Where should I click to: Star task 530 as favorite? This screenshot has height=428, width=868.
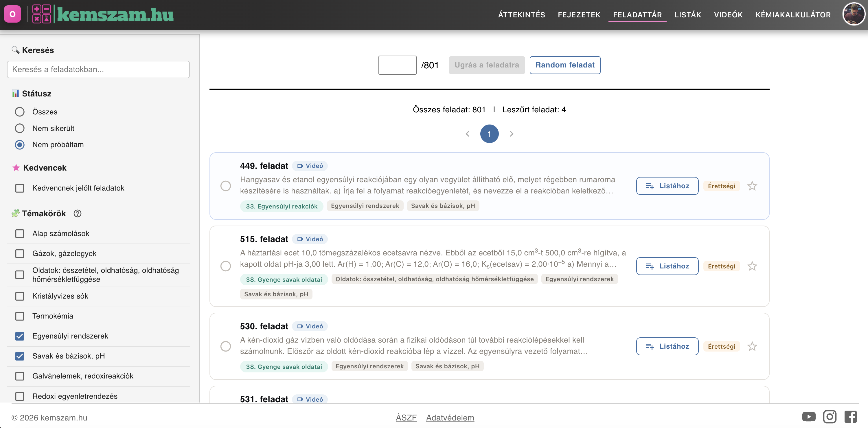(x=752, y=346)
